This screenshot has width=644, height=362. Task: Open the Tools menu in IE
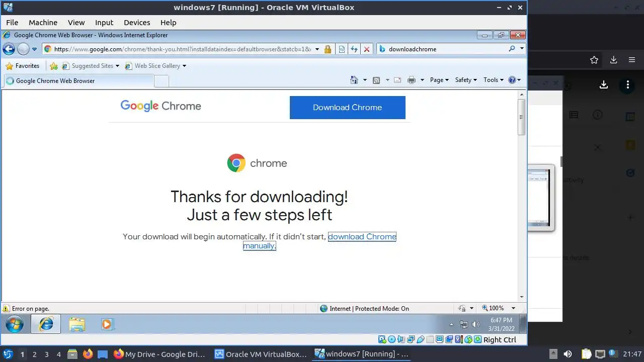494,80
